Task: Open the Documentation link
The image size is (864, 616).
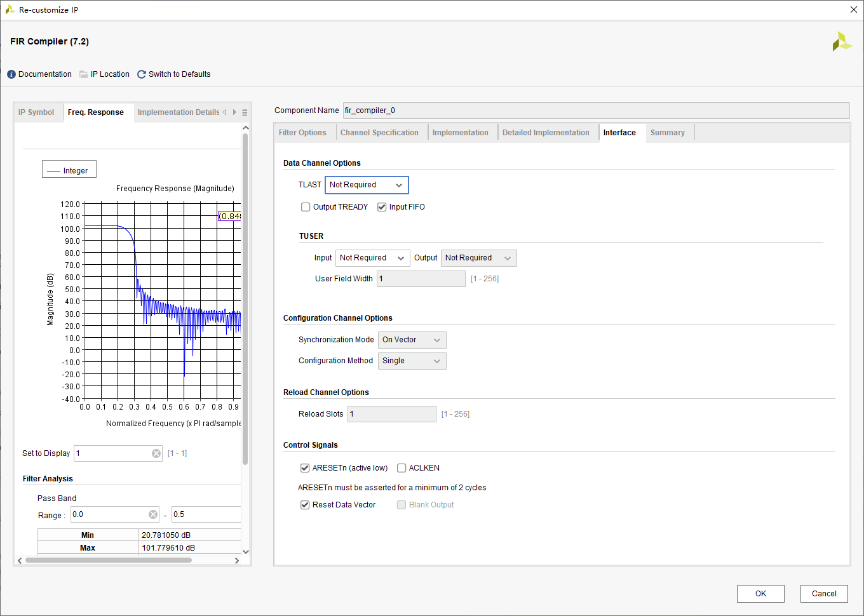Action: tap(45, 74)
